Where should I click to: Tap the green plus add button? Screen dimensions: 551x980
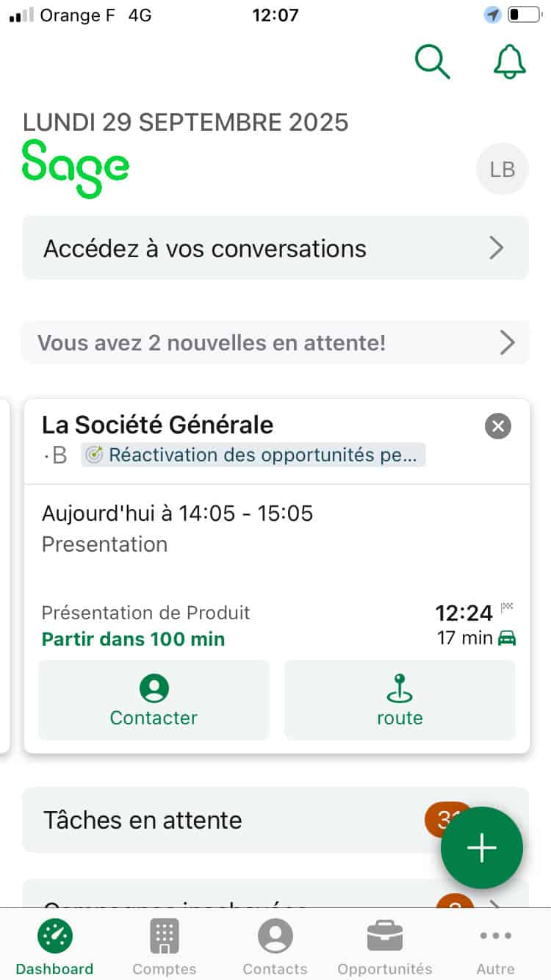click(482, 848)
